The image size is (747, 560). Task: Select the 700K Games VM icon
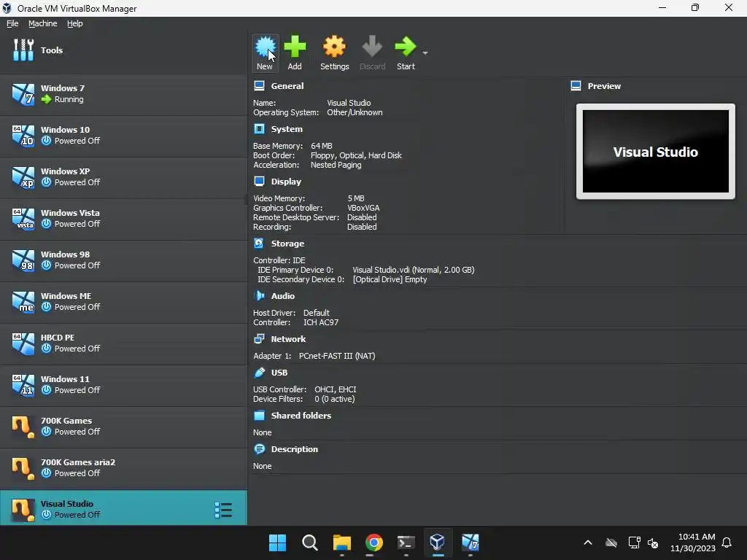click(23, 426)
